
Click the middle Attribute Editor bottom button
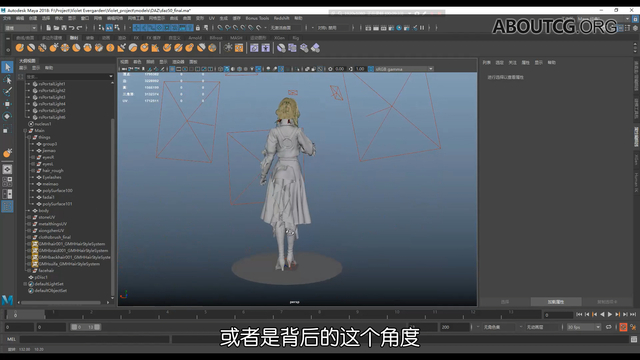click(x=556, y=302)
